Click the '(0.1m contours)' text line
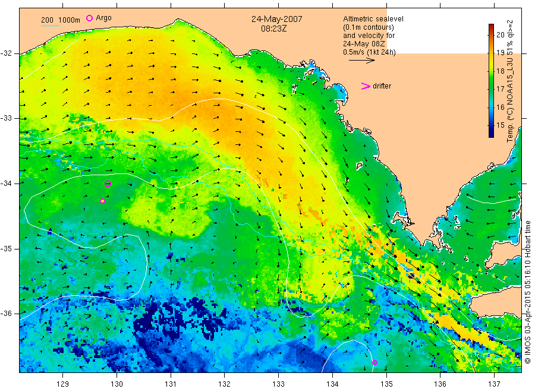 369,27
